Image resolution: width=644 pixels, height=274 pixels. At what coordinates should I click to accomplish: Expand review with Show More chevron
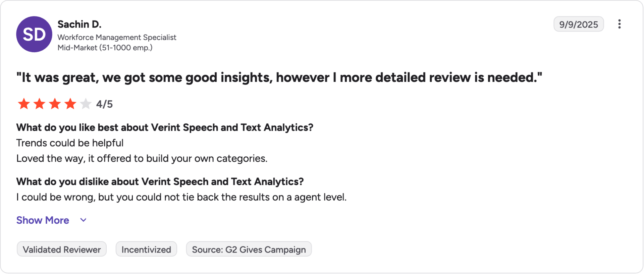[x=84, y=220]
